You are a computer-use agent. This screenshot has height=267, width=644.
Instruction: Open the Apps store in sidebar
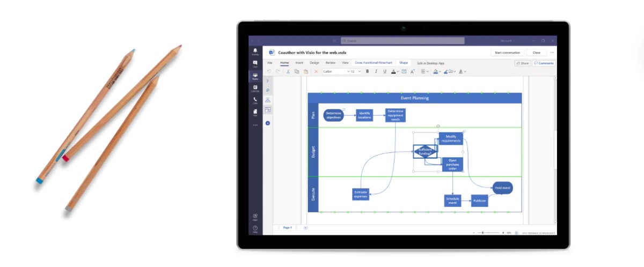point(255,217)
